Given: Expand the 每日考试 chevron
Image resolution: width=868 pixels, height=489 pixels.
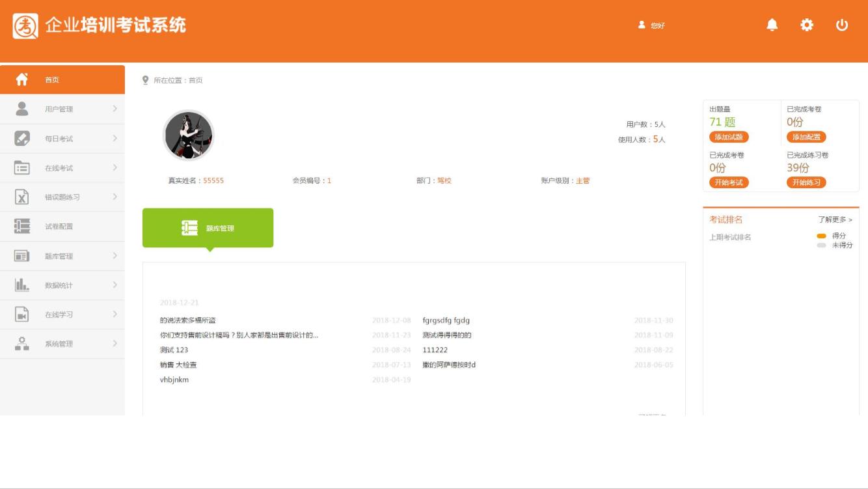Looking at the screenshot, I should tap(115, 138).
